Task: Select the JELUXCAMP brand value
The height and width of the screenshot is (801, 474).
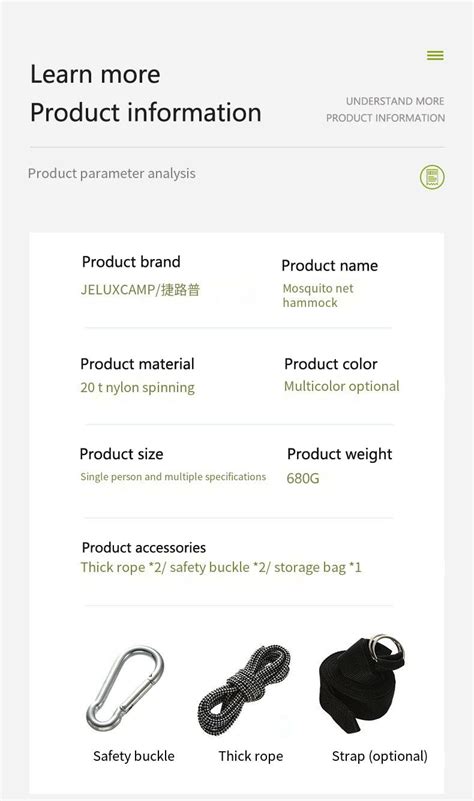Action: tap(140, 290)
